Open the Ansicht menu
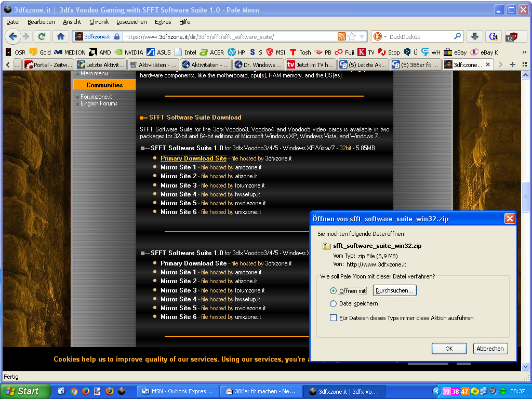The height and width of the screenshot is (399, 532). point(72,22)
